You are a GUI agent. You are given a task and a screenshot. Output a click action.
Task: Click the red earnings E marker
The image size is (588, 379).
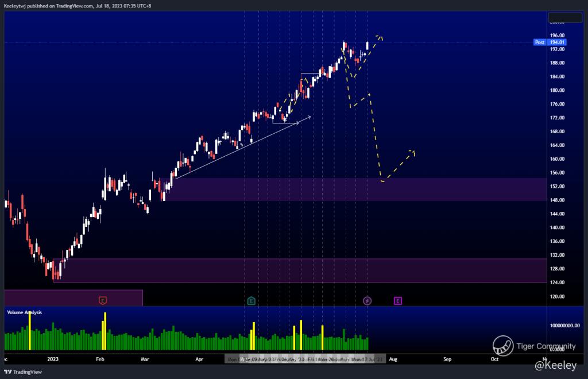(103, 300)
